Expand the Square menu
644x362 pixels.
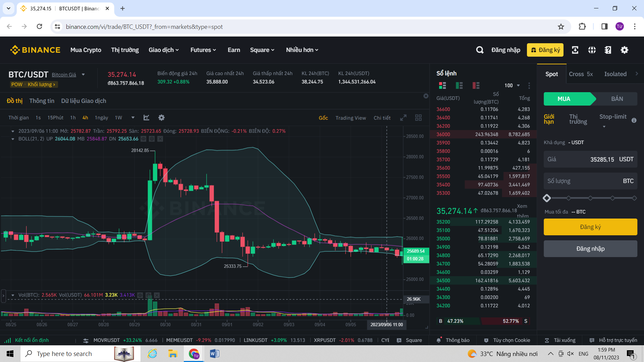pyautogui.click(x=262, y=50)
